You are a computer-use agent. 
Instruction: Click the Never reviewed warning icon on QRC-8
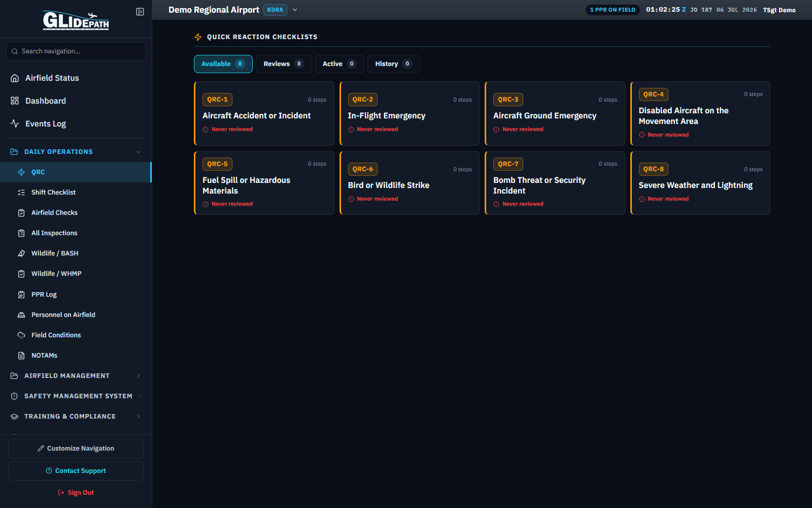642,199
